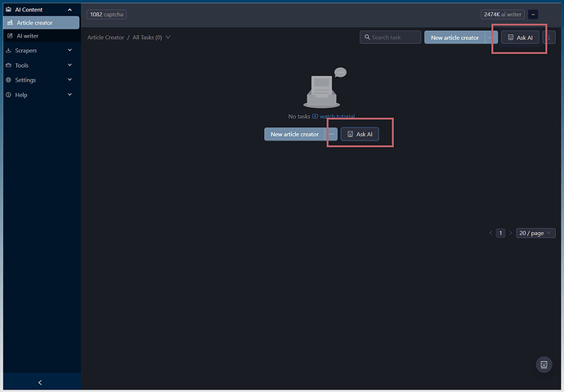Click the floating AI assistant icon at bottom right
The height and width of the screenshot is (392, 564).
[x=544, y=365]
